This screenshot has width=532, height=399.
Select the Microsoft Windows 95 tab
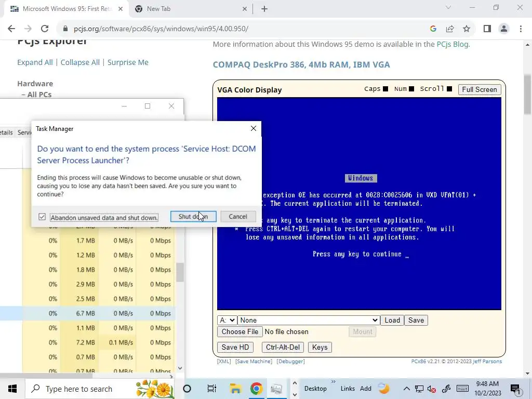(x=66, y=9)
